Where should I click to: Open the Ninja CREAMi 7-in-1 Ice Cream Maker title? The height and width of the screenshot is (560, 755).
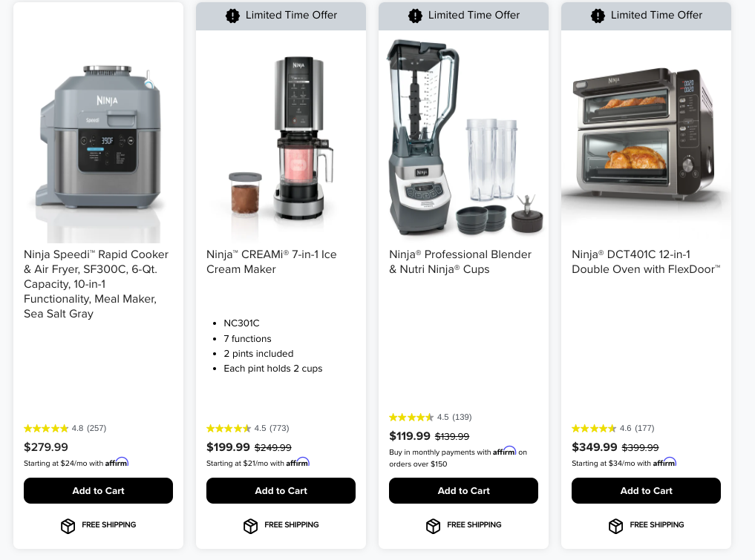click(272, 262)
